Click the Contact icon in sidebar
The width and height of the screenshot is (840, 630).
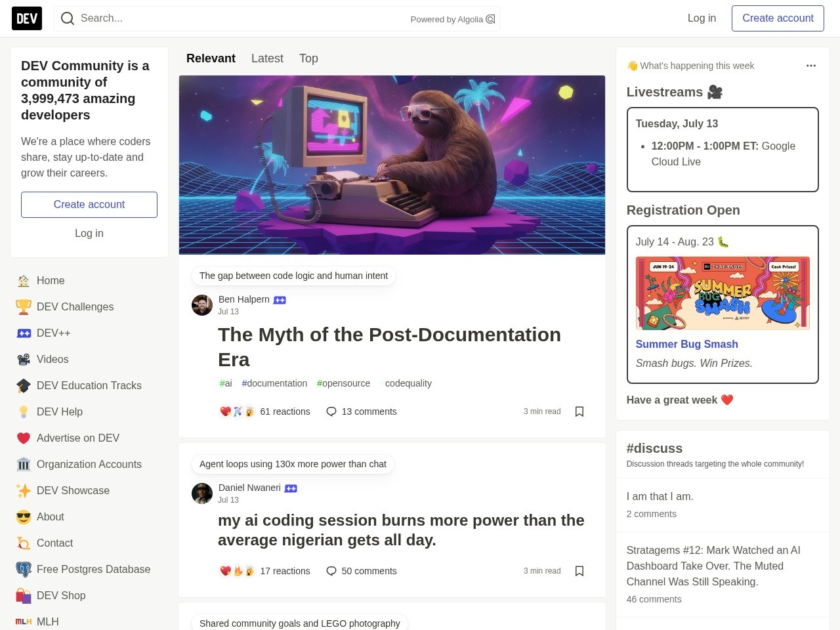tap(24, 543)
